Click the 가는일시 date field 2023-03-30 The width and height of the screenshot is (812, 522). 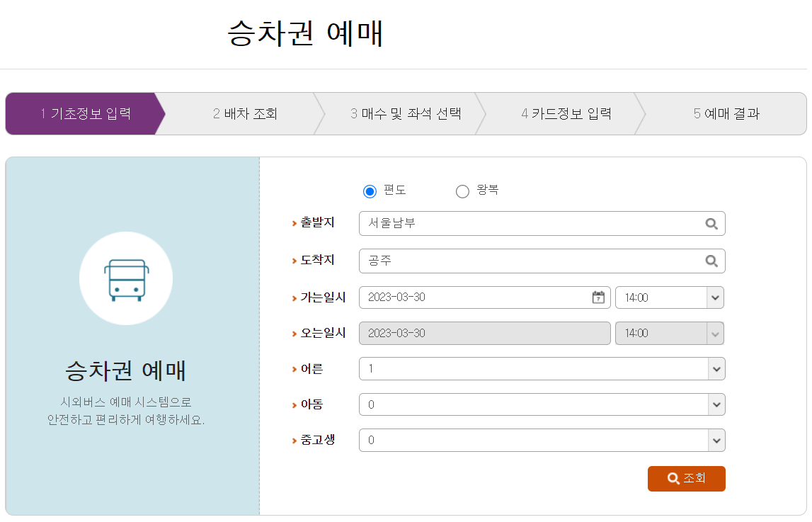pos(485,297)
